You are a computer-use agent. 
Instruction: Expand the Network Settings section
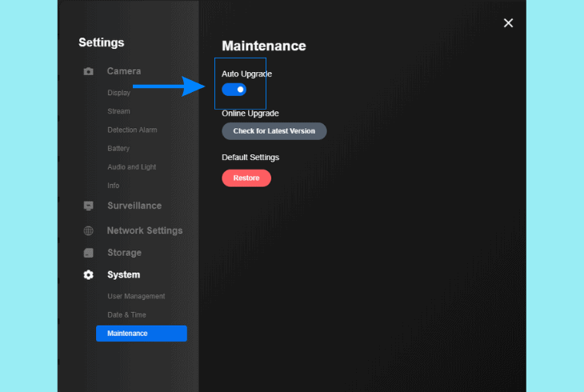tap(145, 230)
